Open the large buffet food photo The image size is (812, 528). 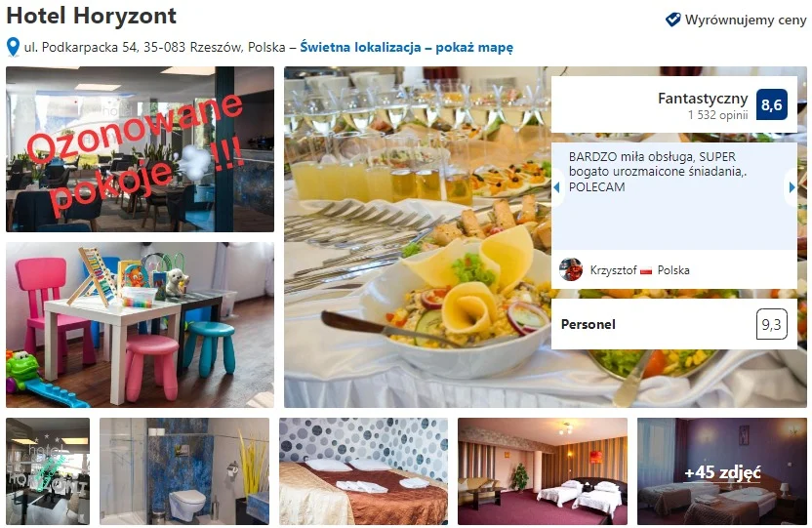tap(418, 237)
